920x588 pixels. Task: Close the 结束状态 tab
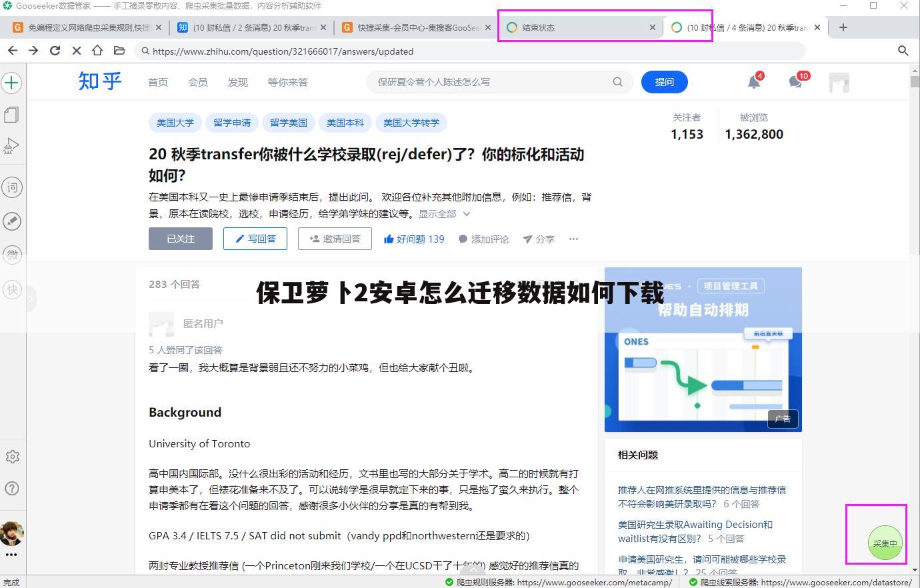(653, 27)
